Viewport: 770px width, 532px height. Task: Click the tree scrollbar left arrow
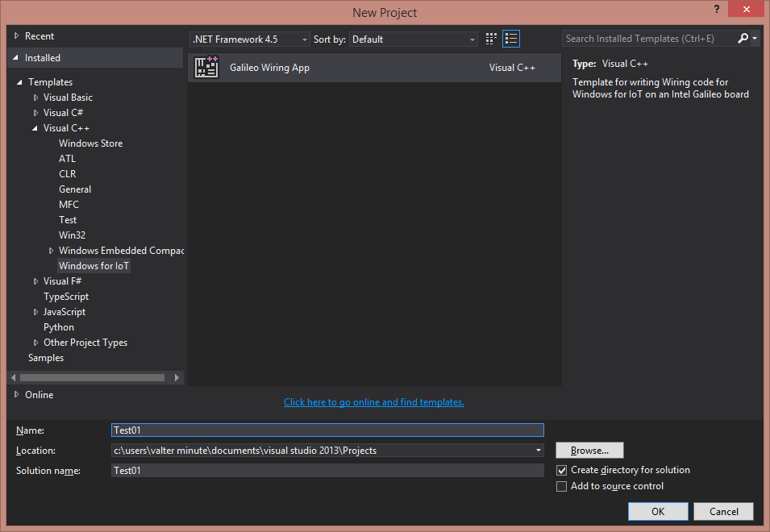pyautogui.click(x=13, y=377)
